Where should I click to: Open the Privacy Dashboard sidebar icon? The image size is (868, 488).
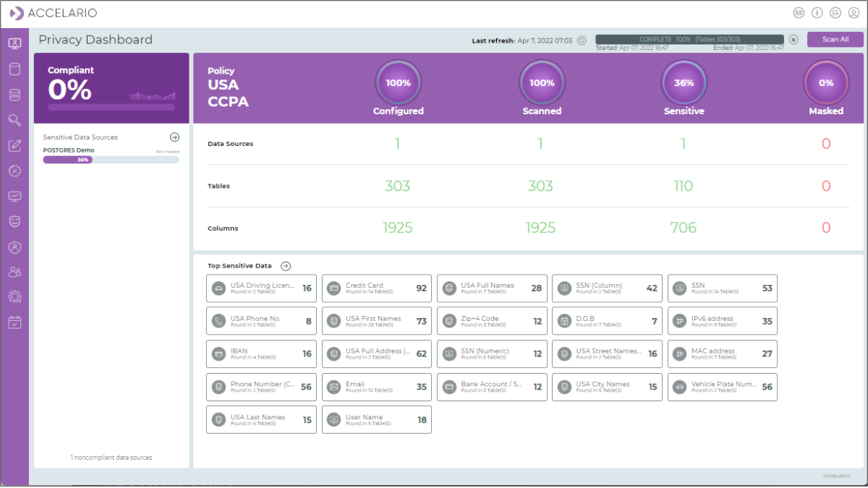coord(14,43)
